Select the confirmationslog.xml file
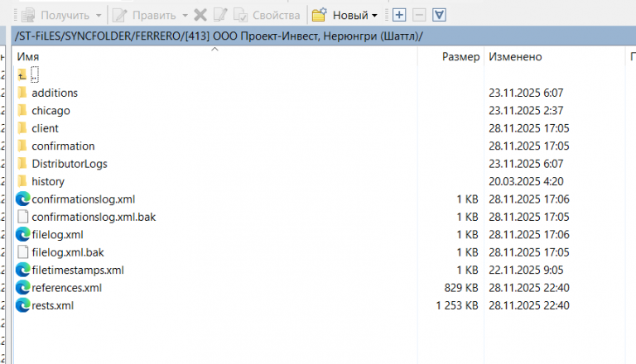Viewport: 636px width, 364px height. (75, 199)
